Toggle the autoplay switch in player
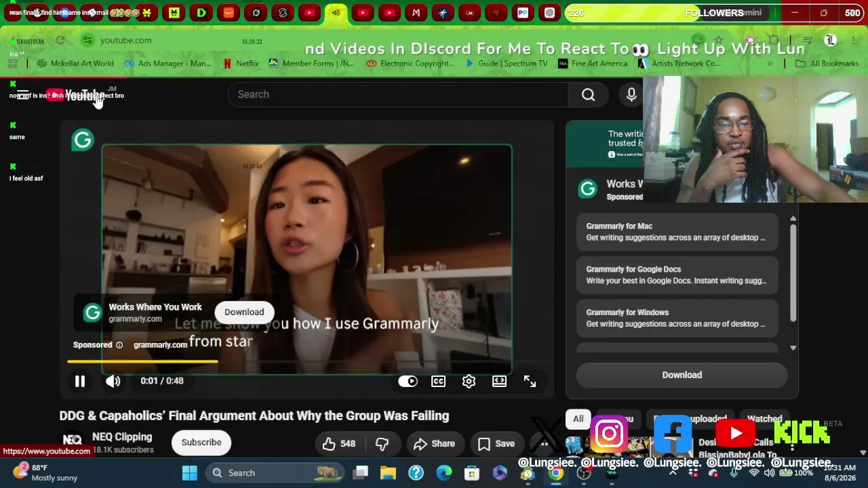Screen dimensions: 868x488 tap(408, 381)
